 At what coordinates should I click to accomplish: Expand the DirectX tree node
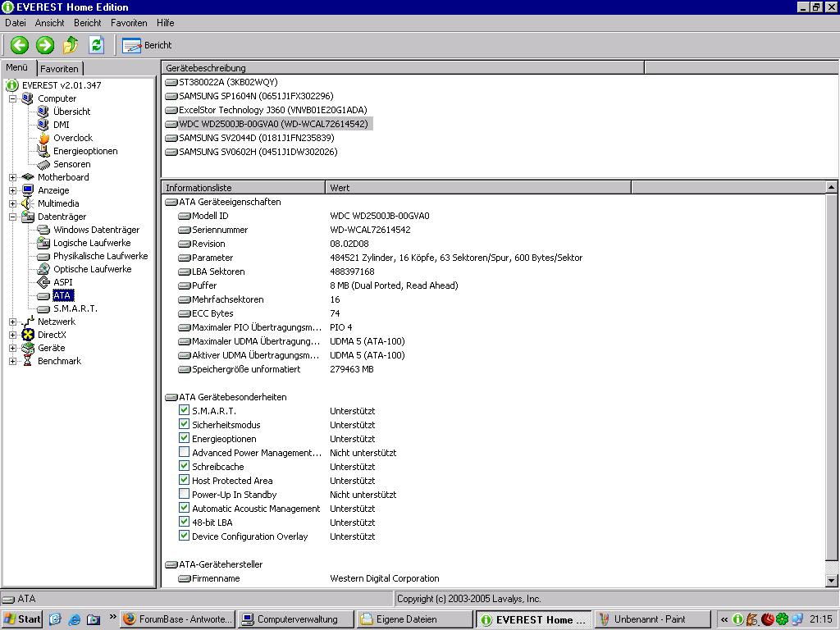tap(13, 335)
